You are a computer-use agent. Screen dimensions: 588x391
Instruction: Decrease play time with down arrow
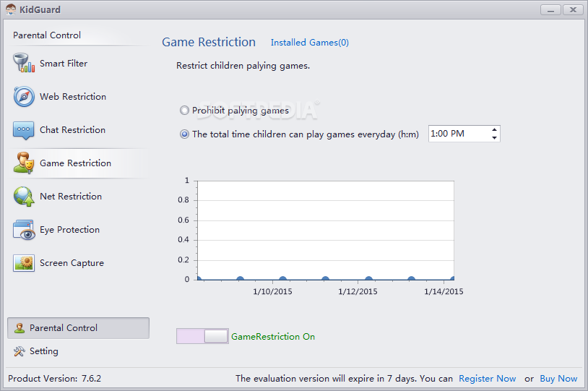click(494, 138)
